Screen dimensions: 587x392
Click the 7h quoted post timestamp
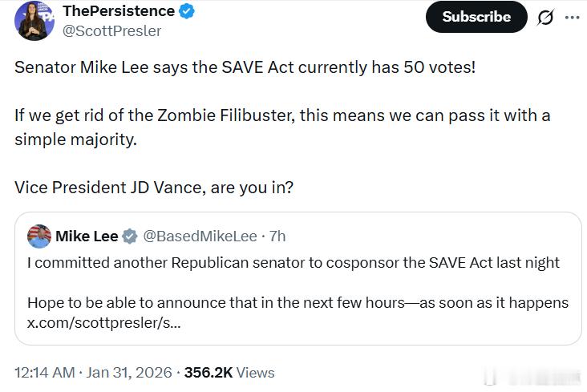277,236
